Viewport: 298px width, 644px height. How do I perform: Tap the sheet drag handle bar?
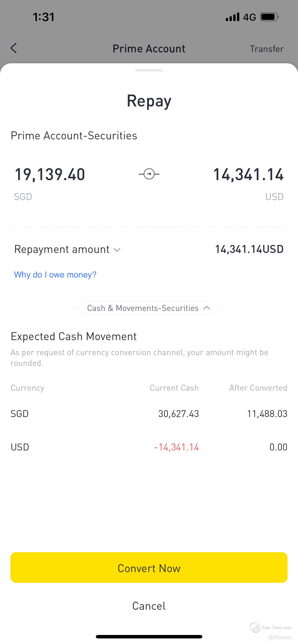(149, 70)
